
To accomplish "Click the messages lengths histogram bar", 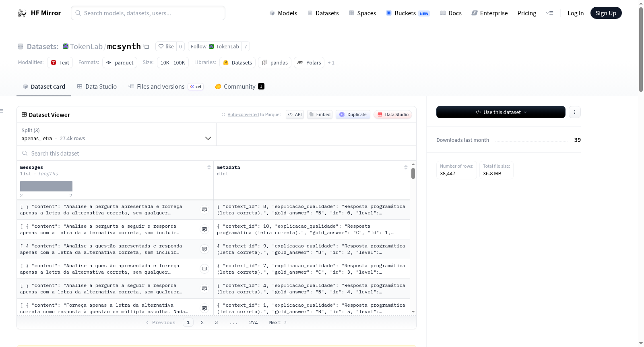I will [46, 186].
